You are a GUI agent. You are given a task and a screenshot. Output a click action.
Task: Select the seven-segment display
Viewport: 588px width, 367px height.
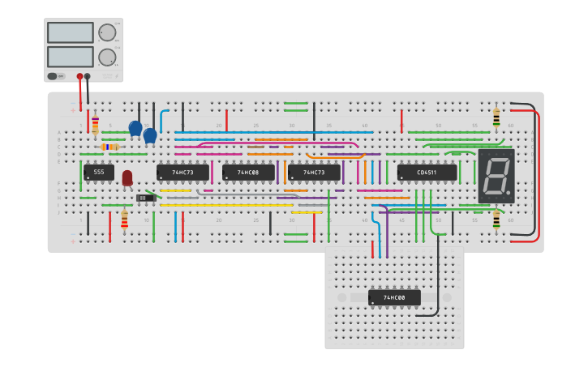tap(496, 176)
